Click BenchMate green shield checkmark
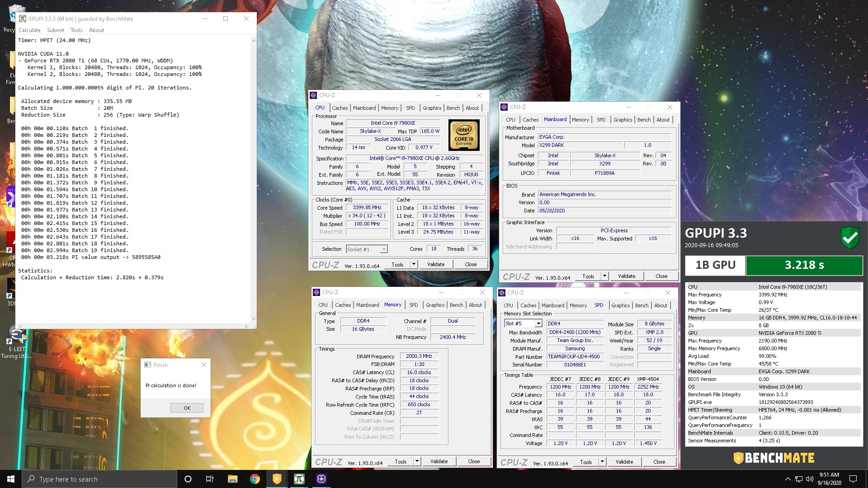 click(x=850, y=237)
